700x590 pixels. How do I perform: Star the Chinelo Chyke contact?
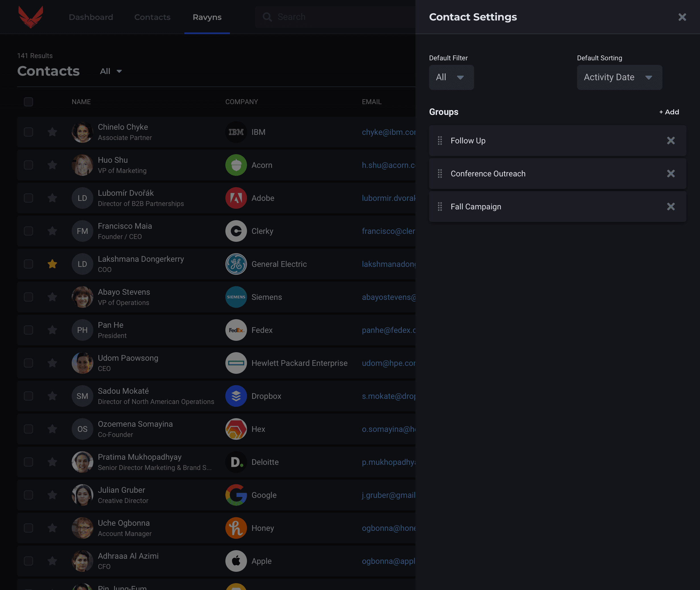pos(52,132)
